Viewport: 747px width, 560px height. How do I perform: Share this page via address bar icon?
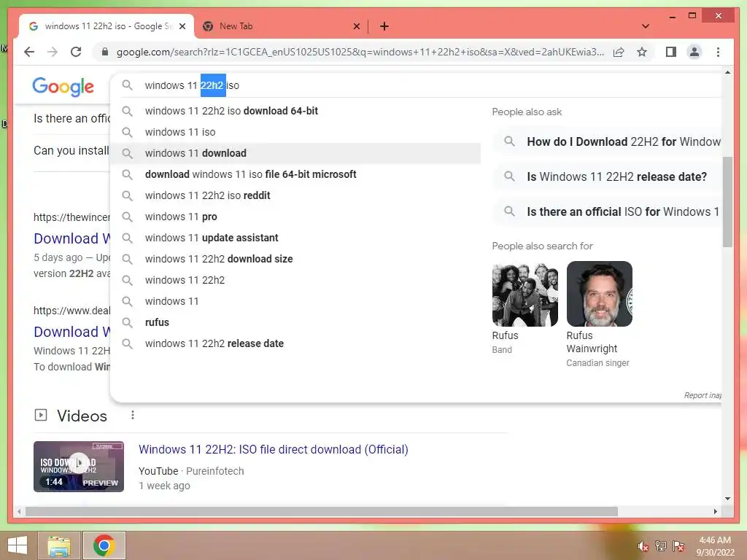[619, 52]
